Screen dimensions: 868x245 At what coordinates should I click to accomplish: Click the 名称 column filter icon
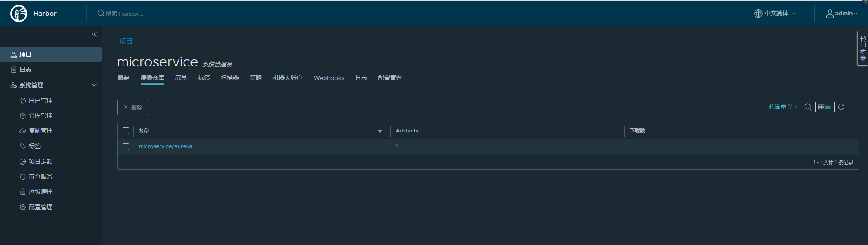coord(380,131)
